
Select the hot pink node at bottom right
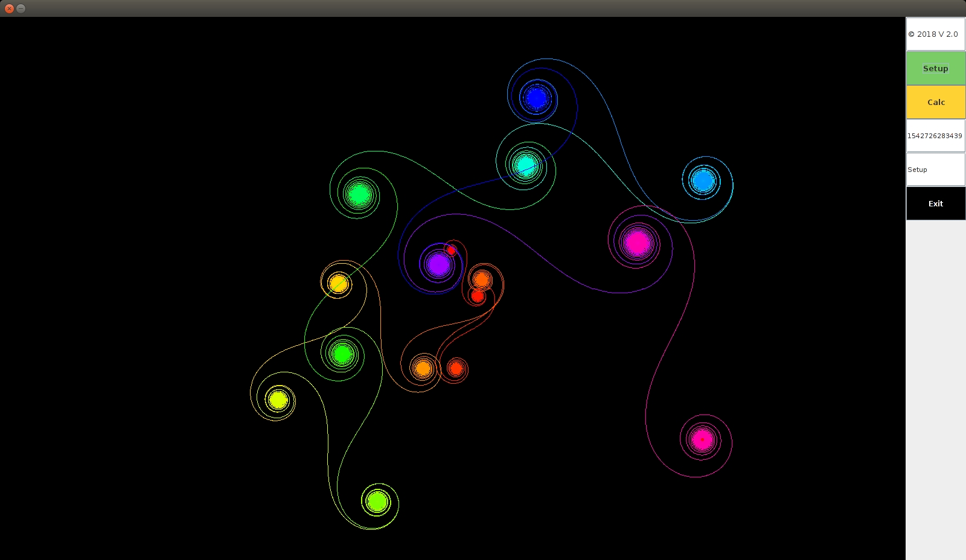pos(702,440)
